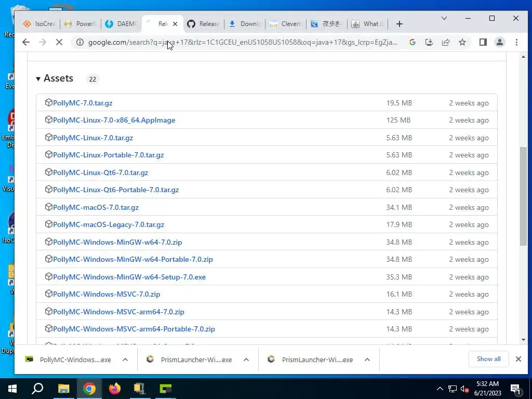
Task: Download PollyMC-Windows-MSVC-arm64-Portable-7.0.zip
Action: point(134,329)
